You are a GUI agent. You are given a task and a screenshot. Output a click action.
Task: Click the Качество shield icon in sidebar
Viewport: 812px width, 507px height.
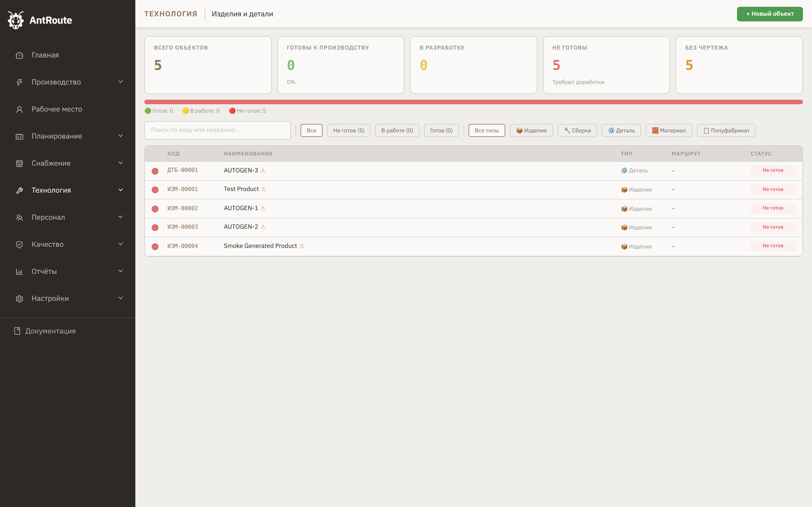(19, 244)
